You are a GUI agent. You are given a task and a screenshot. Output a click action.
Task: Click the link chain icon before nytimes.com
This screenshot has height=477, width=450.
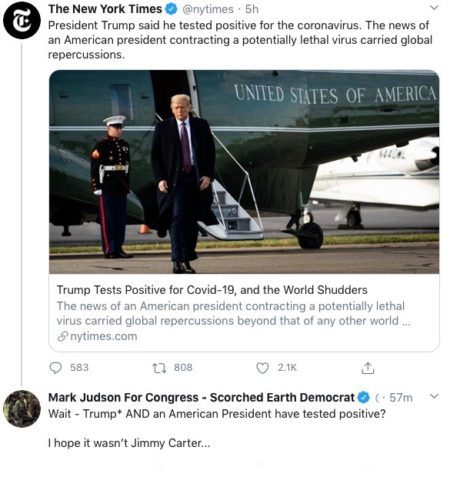63,336
